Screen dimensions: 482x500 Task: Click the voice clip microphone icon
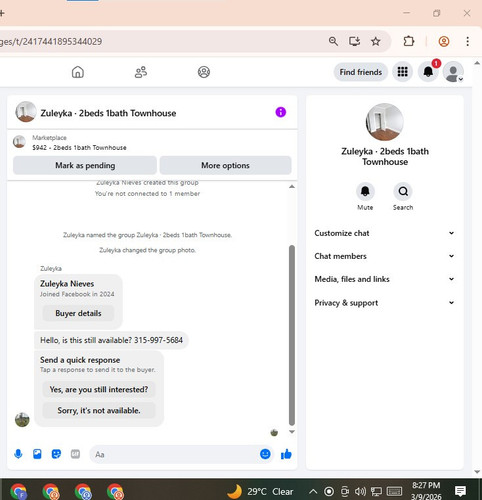tap(18, 454)
